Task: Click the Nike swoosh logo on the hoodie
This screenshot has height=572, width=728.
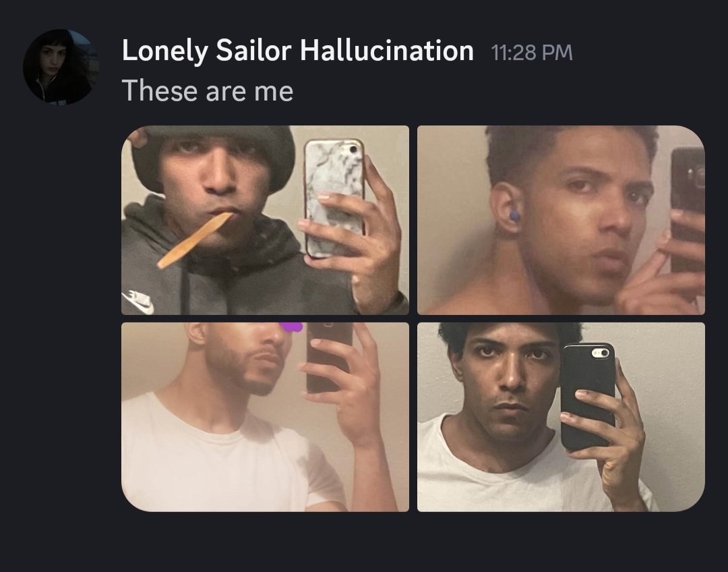Action: pos(138,301)
